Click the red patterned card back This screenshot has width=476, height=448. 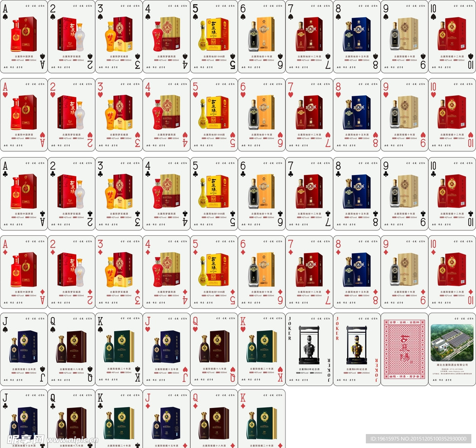point(405,349)
